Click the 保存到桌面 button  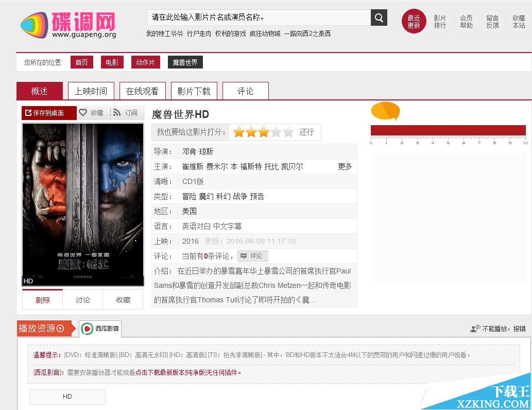[x=49, y=113]
